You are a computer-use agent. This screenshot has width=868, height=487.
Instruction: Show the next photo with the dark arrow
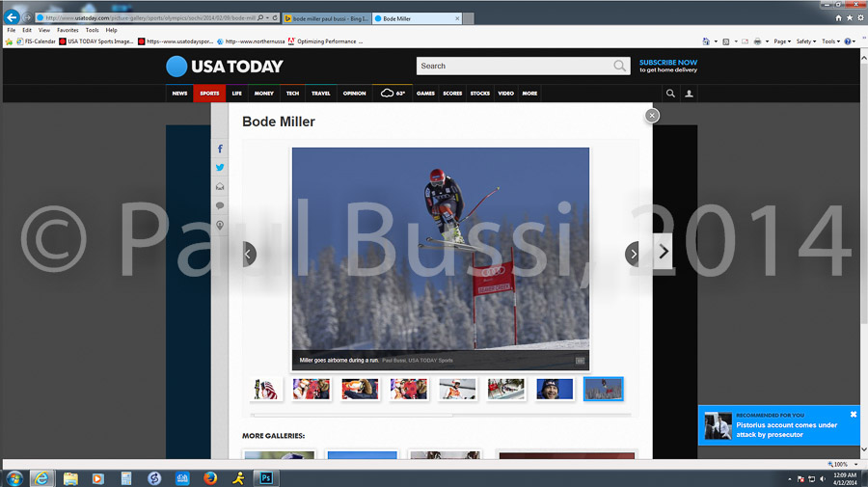pyautogui.click(x=632, y=254)
